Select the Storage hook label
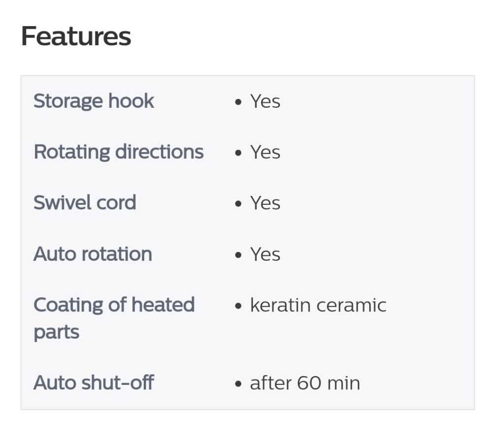Screen dimensions: 504x439 (94, 101)
